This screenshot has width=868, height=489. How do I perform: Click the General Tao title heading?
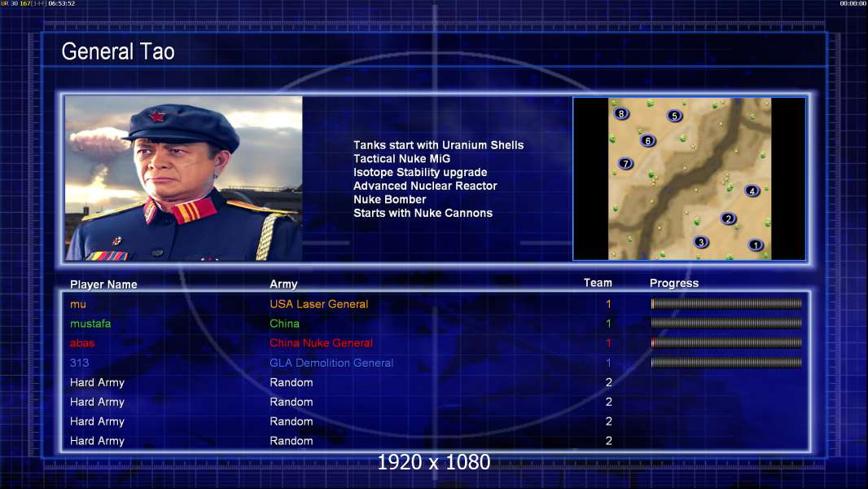click(118, 51)
